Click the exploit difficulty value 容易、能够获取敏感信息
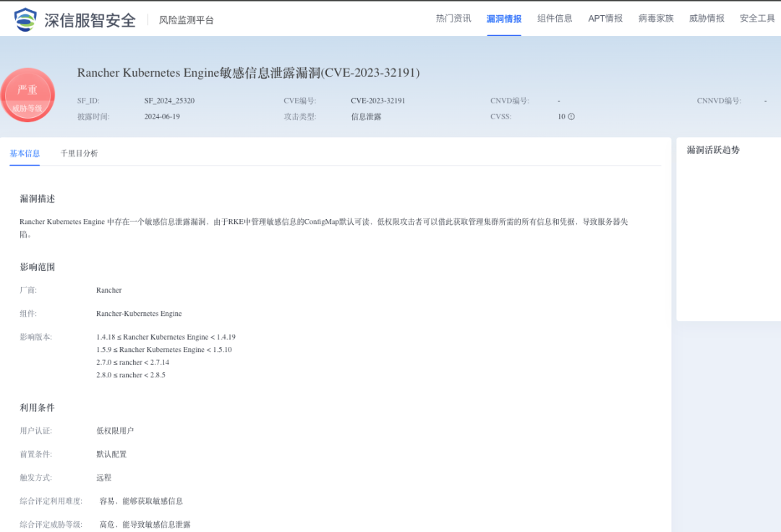781x532 pixels. [x=141, y=501]
